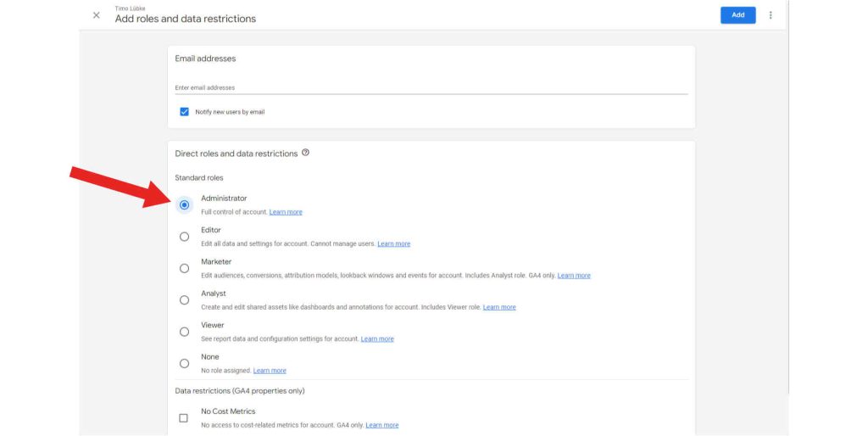Close the Add roles dialog with X
The height and width of the screenshot is (436, 868).
coord(96,15)
